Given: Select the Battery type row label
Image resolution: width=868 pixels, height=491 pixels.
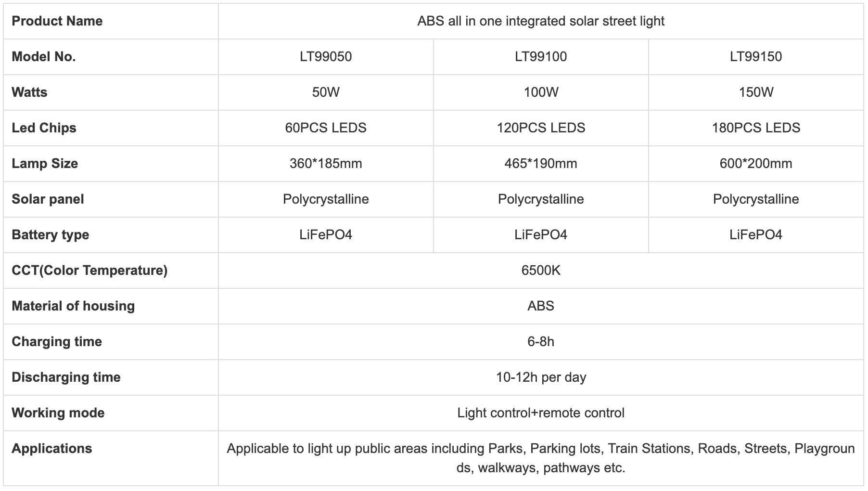Looking at the screenshot, I should 50,235.
